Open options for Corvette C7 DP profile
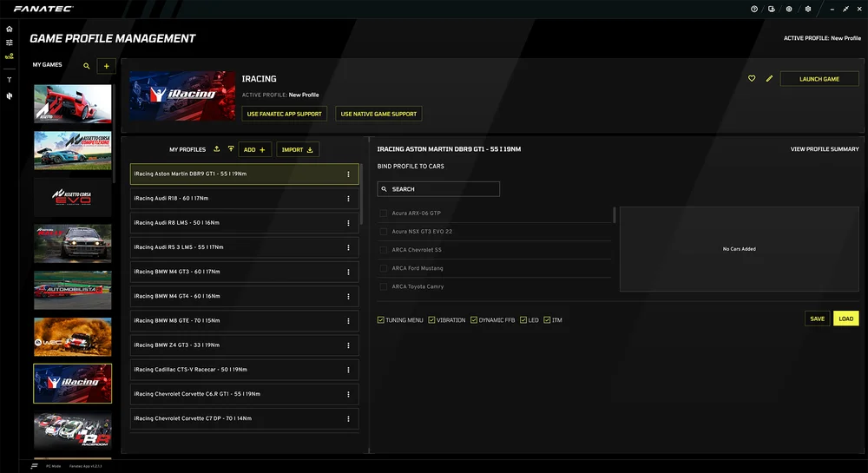The width and height of the screenshot is (868, 473). coord(348,419)
